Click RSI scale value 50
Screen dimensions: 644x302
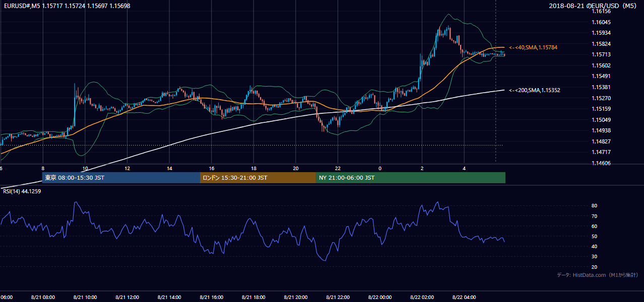pyautogui.click(x=595, y=236)
